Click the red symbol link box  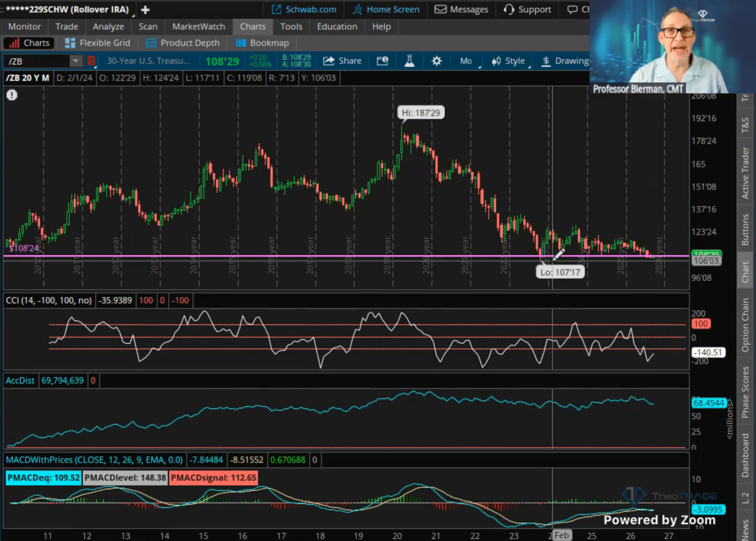91,61
